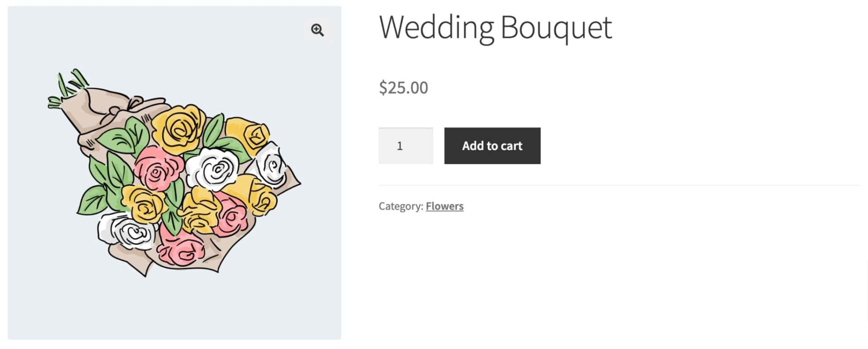Click the Wedding Bouquet product image
868x349 pixels.
coord(175,173)
